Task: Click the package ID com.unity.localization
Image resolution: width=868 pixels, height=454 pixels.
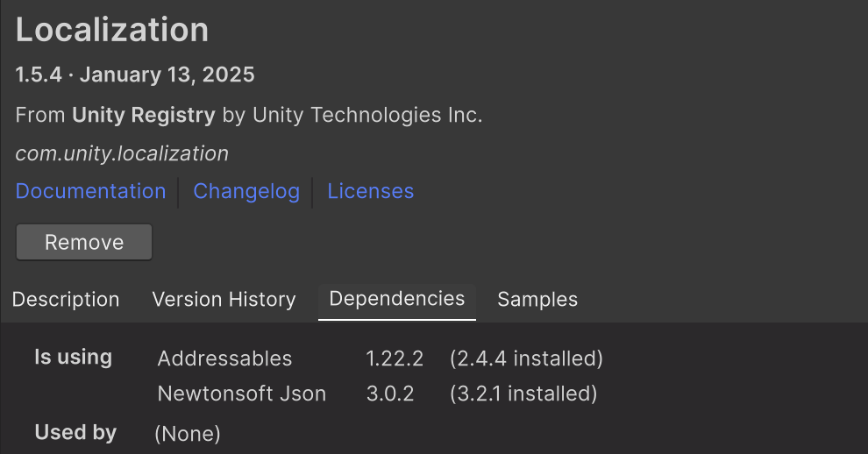Action: [x=122, y=153]
